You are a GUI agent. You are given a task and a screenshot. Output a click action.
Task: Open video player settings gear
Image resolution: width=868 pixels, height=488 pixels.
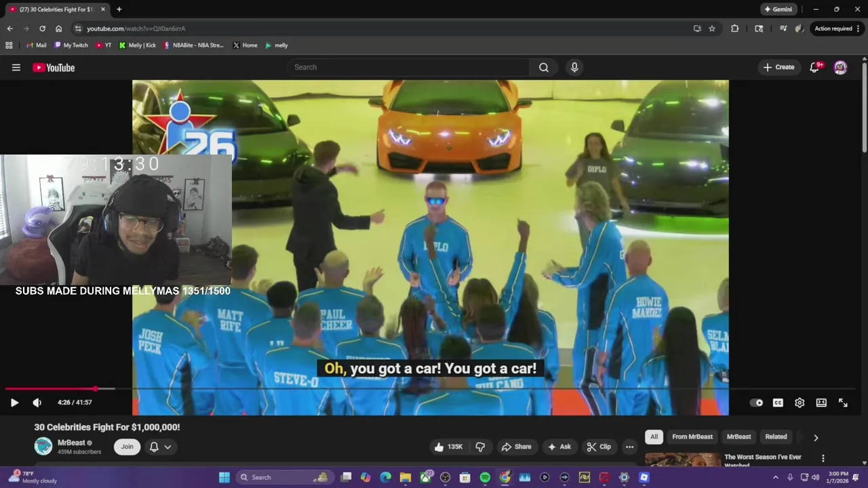click(800, 403)
